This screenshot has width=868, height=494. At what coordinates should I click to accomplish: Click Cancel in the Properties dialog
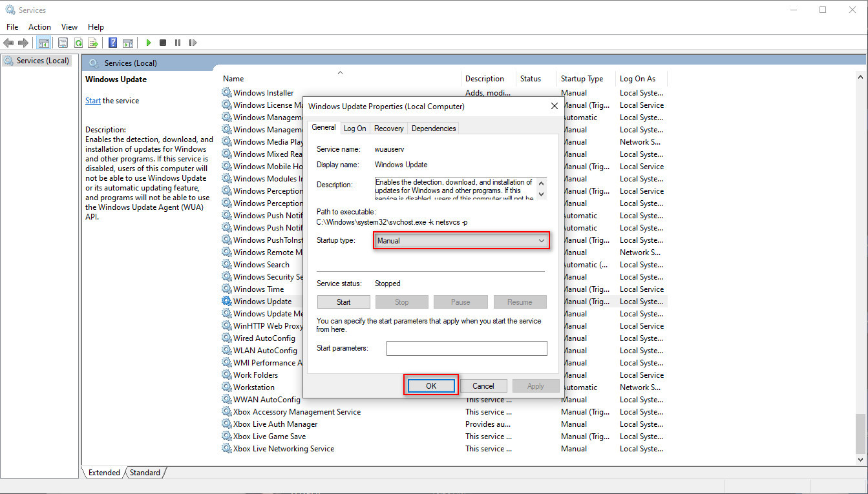(483, 386)
